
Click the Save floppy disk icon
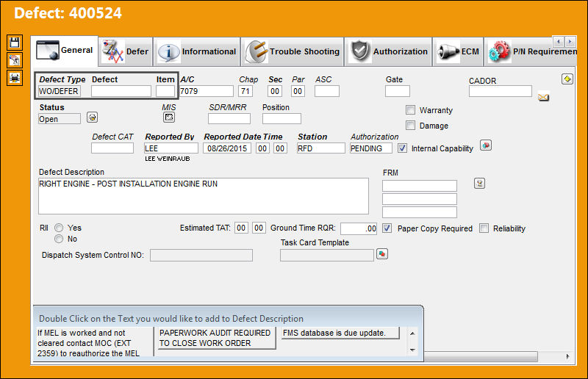click(x=15, y=43)
